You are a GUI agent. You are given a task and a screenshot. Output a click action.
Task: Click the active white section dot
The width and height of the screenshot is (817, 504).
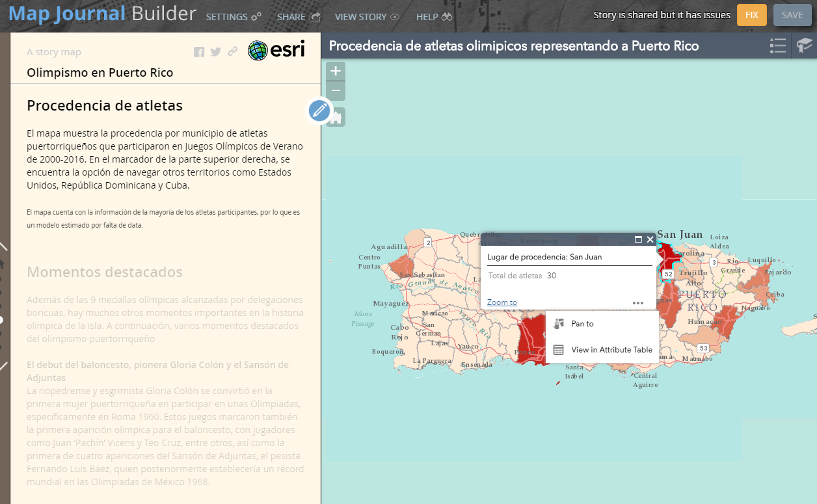tap(1, 320)
